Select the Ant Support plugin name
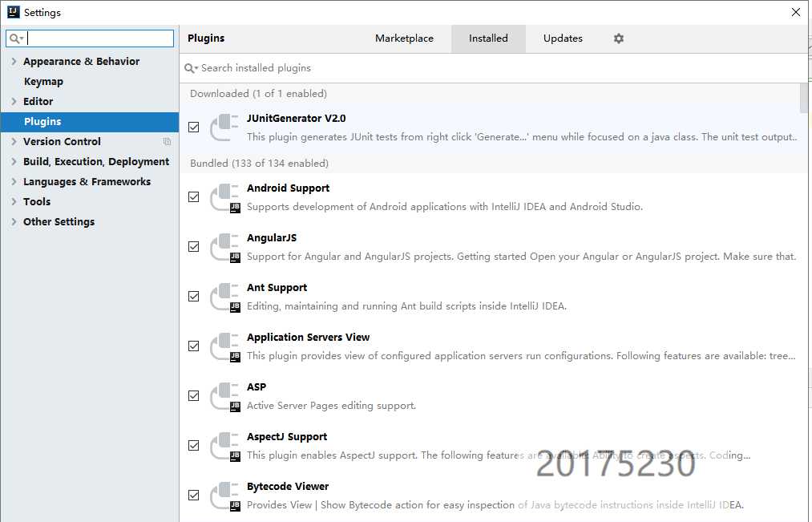This screenshot has width=812, height=522. point(277,288)
